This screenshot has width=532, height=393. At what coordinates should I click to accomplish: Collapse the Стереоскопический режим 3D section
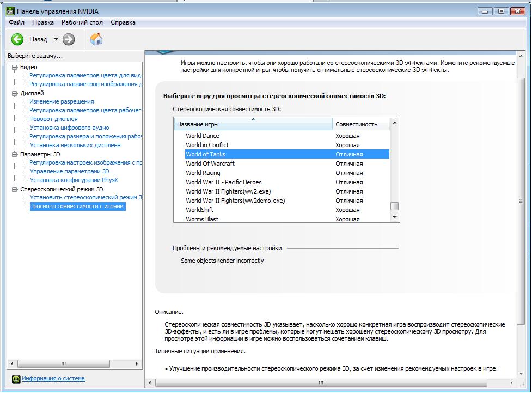point(15,189)
